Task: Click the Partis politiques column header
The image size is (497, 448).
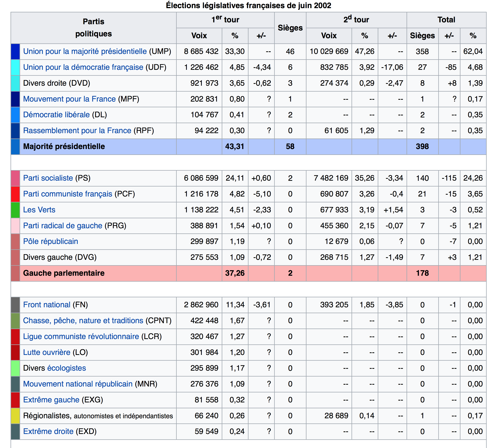Action: click(93, 28)
